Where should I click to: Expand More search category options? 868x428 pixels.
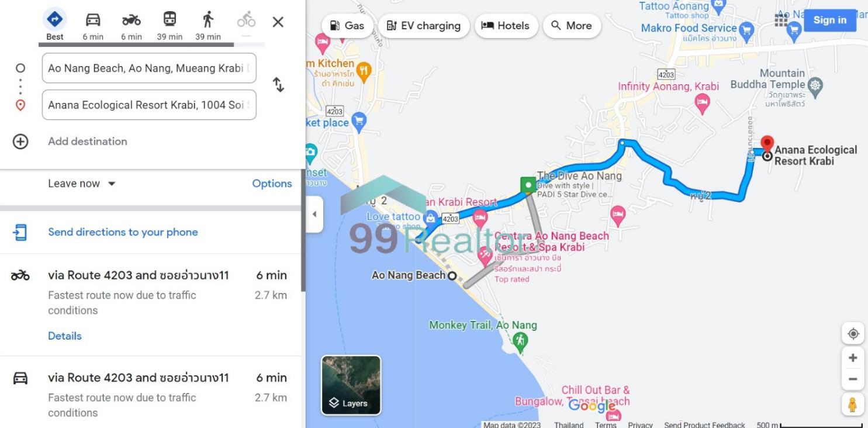(572, 26)
